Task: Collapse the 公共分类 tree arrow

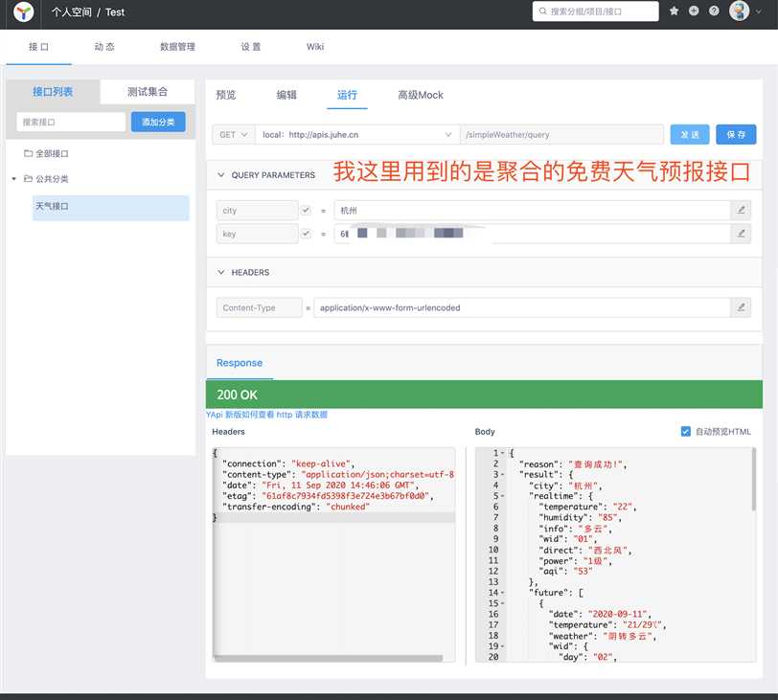Action: [x=13, y=179]
